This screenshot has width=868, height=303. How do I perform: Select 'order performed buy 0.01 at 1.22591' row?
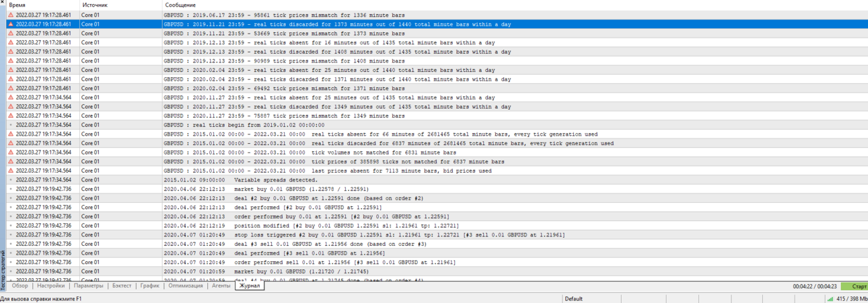pos(341,216)
